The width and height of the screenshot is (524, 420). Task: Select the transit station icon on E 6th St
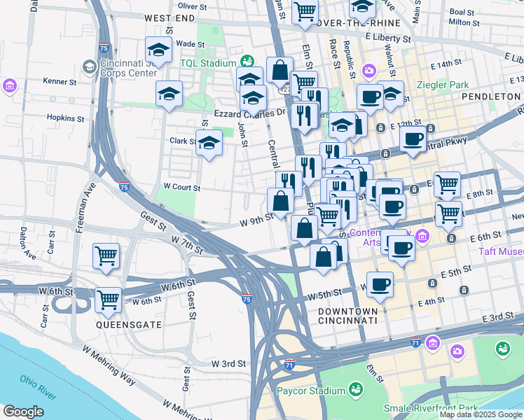click(x=451, y=239)
